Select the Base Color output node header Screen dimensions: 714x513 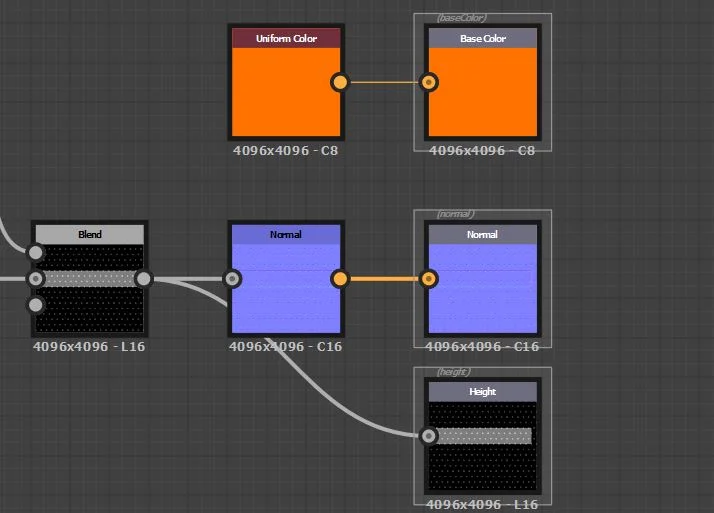(x=483, y=38)
